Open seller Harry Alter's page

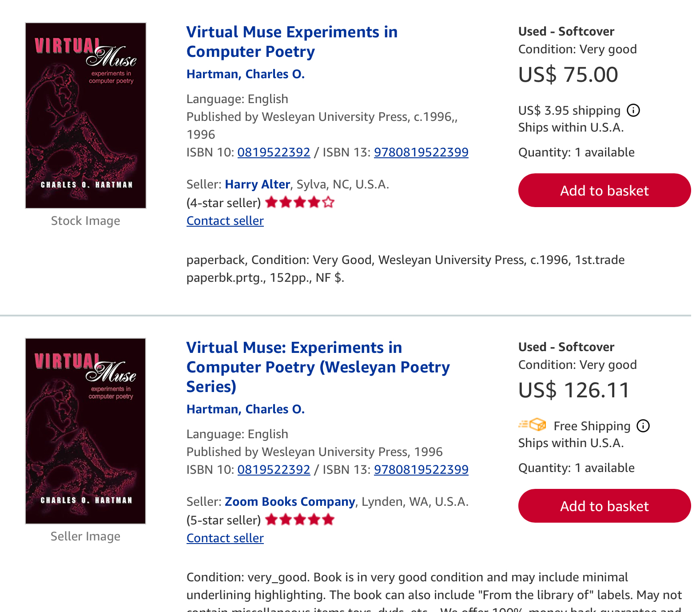[258, 184]
